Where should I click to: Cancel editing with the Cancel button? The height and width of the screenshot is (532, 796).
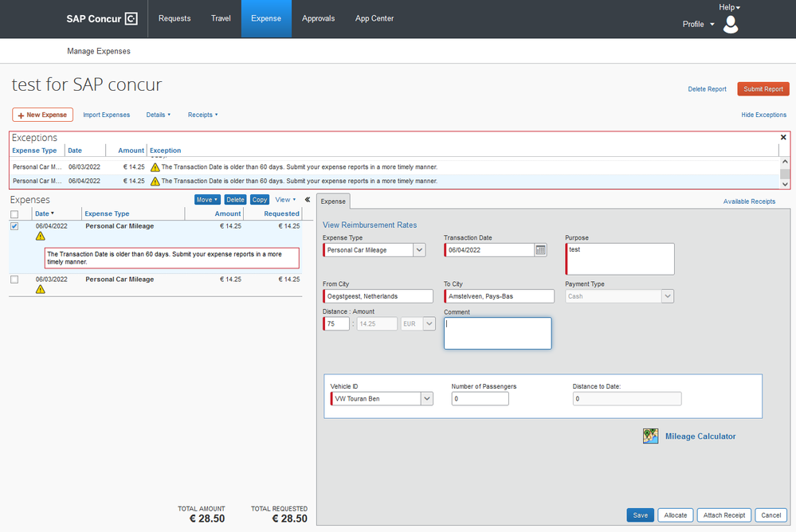tap(771, 515)
